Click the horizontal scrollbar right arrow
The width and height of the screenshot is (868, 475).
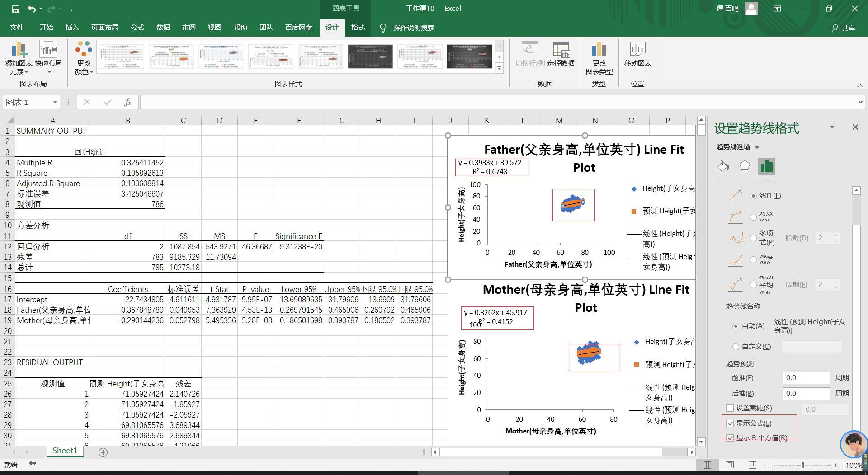coord(691,452)
